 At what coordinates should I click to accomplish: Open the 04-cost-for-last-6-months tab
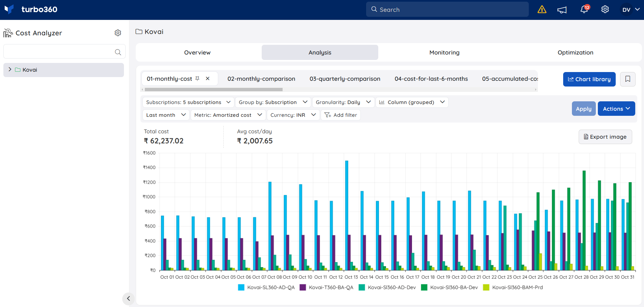click(x=431, y=79)
